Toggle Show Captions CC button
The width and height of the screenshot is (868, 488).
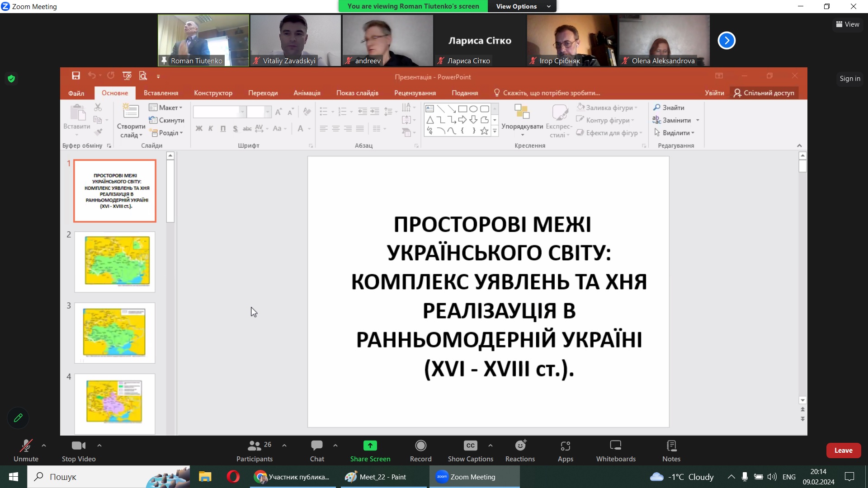tap(470, 446)
